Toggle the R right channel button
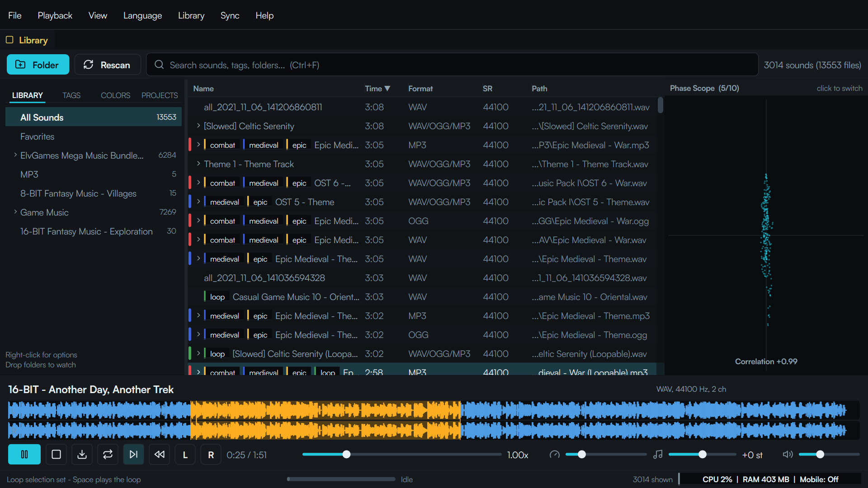The width and height of the screenshot is (868, 488). pyautogui.click(x=211, y=455)
